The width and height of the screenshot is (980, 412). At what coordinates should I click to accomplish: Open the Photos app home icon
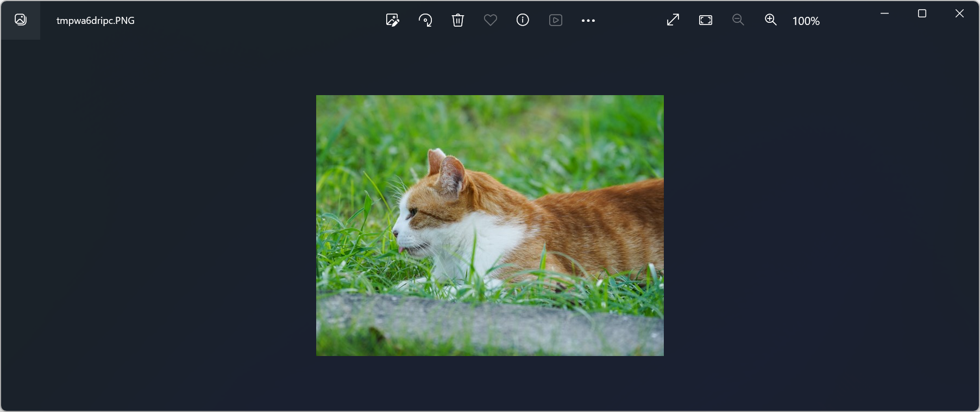pos(21,20)
